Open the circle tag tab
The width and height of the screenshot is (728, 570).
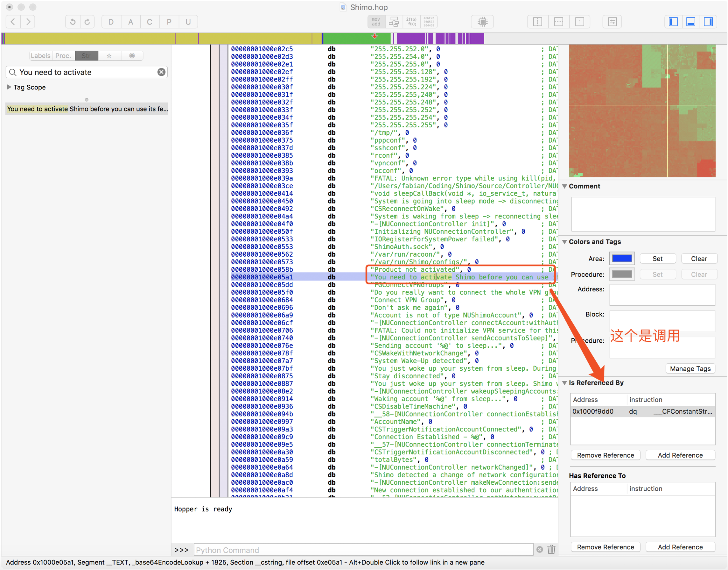tap(132, 56)
